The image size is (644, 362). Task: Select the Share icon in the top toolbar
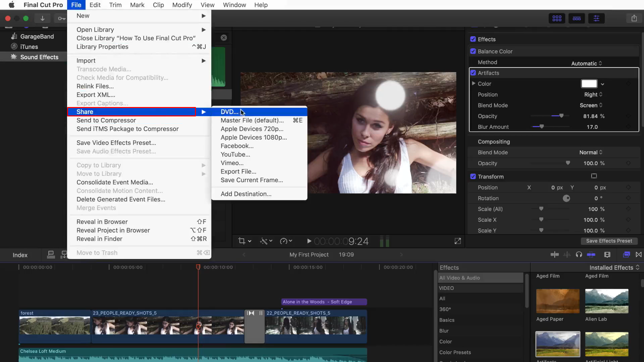tap(634, 18)
